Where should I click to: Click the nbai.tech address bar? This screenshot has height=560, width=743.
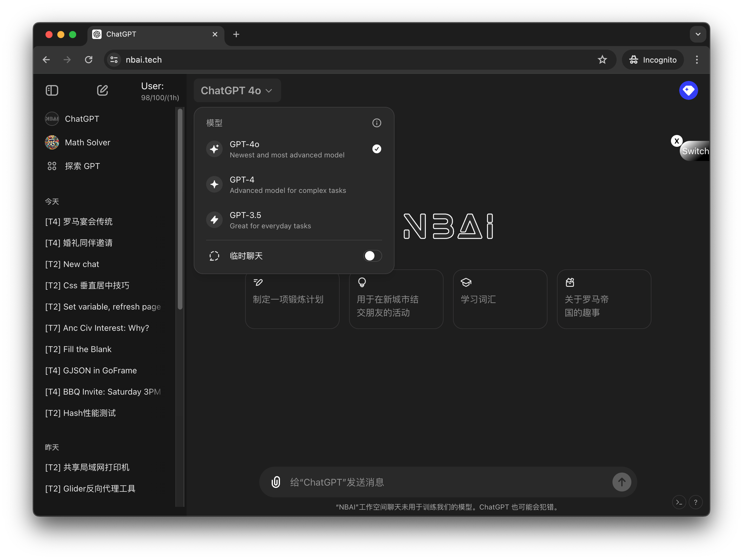coord(359,60)
